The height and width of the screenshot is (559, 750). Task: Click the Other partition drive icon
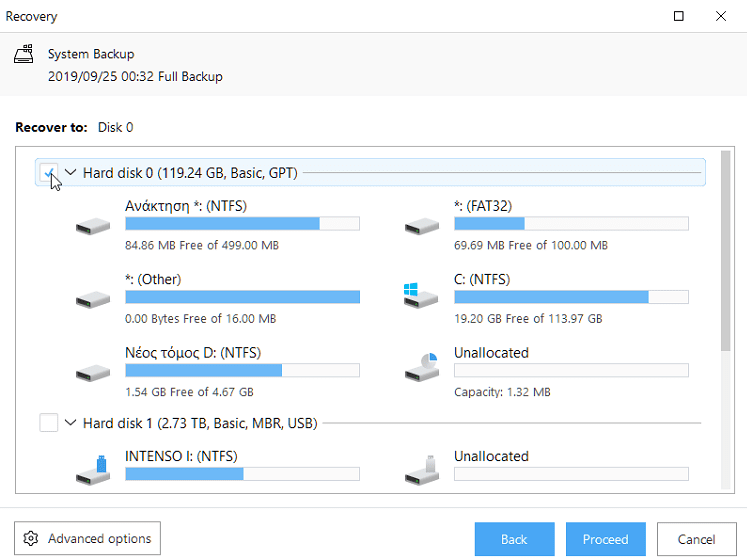[x=93, y=300]
